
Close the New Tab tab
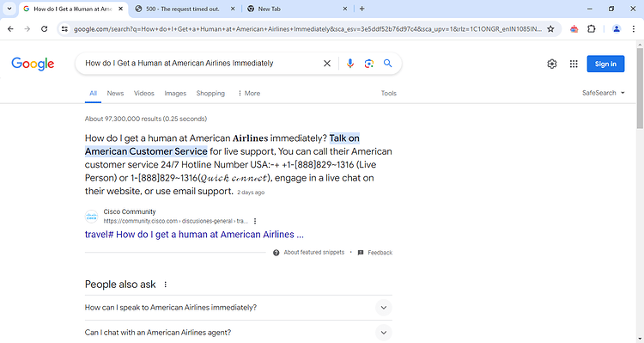pos(345,9)
